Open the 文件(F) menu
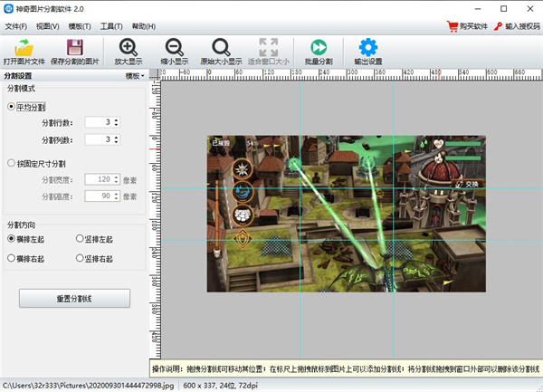 coord(16,26)
